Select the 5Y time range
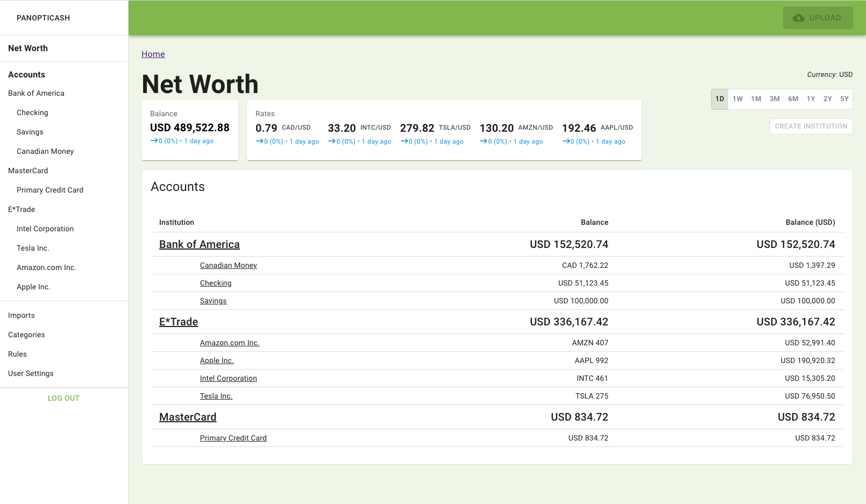This screenshot has height=504, width=866. [x=844, y=99]
